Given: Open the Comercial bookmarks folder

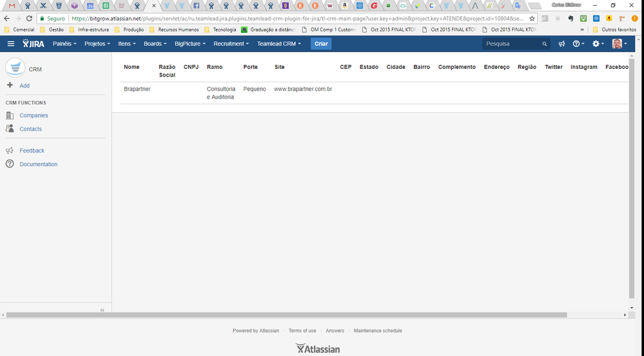Looking at the screenshot, I should 19,30.
